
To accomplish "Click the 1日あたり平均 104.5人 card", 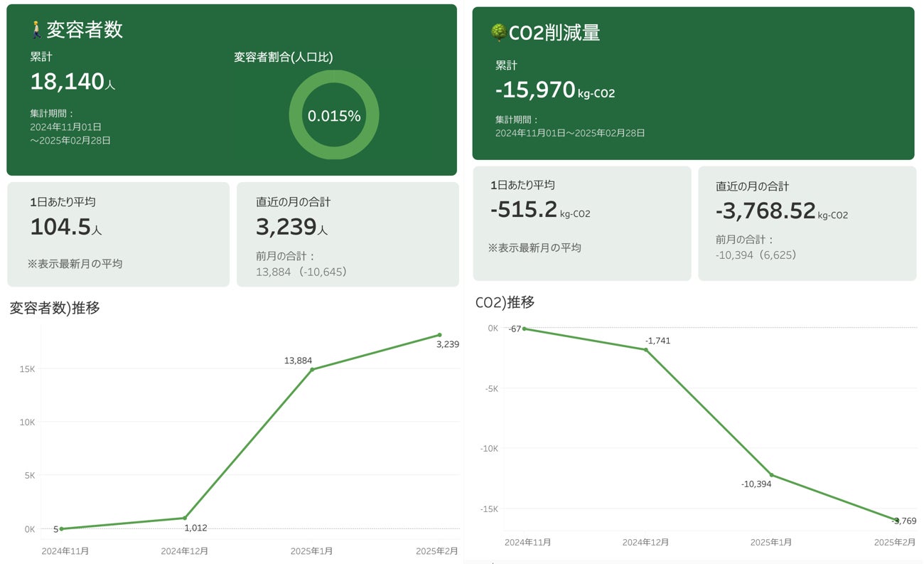I will pos(118,235).
